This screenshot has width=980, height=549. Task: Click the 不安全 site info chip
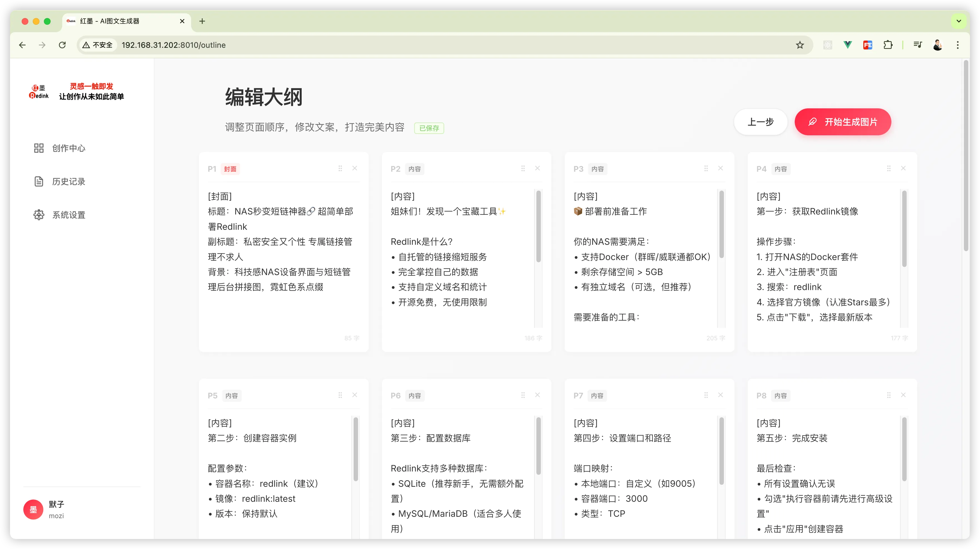(x=98, y=45)
